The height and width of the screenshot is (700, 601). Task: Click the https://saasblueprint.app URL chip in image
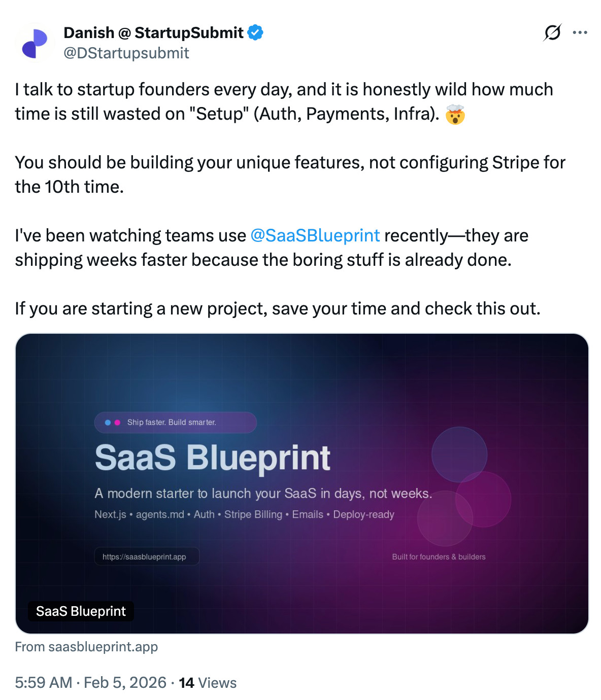pyautogui.click(x=147, y=556)
